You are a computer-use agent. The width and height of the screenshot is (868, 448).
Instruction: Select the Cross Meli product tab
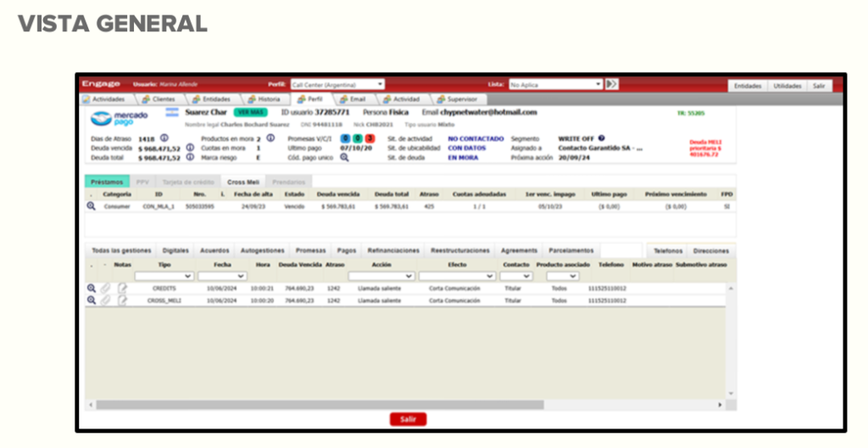click(241, 182)
